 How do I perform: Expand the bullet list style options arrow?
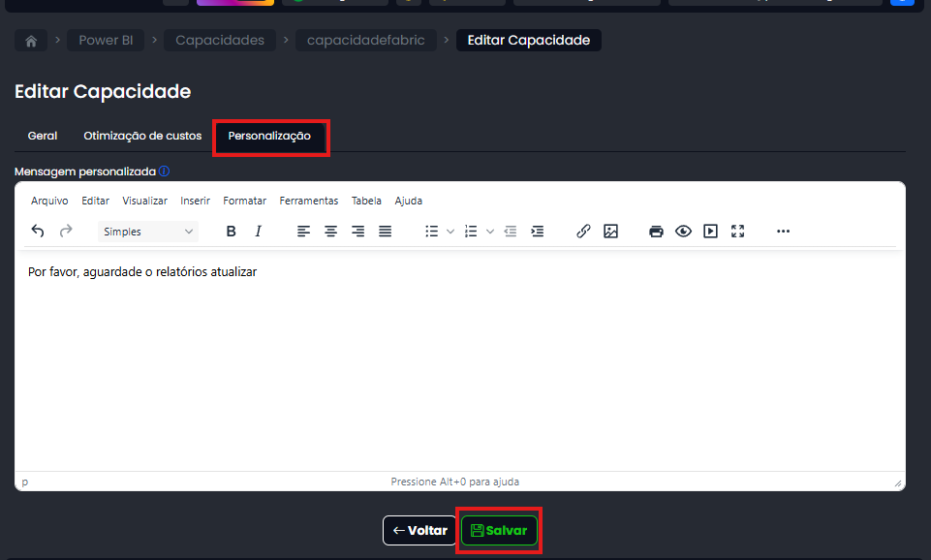click(x=450, y=232)
